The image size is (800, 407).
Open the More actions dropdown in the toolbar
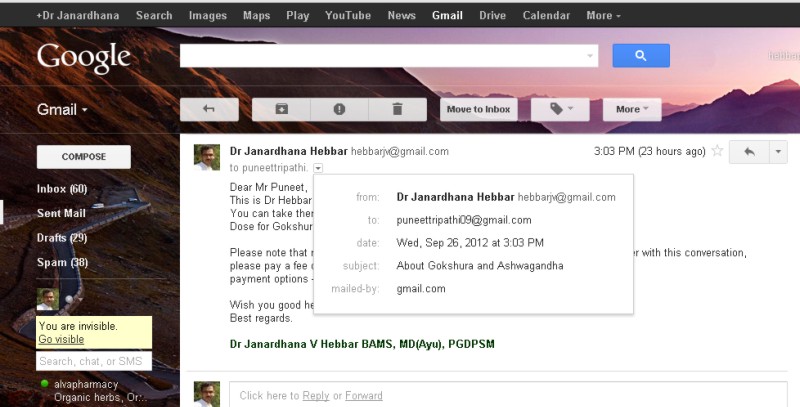click(x=632, y=109)
